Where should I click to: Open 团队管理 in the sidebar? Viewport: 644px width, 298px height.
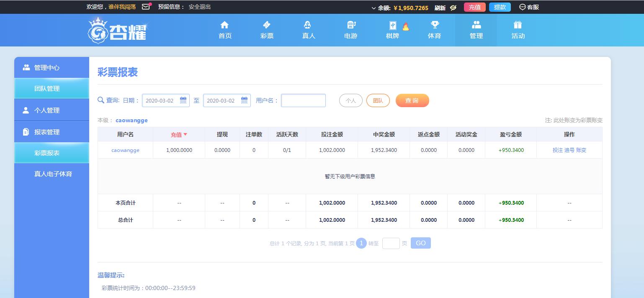[x=47, y=89]
